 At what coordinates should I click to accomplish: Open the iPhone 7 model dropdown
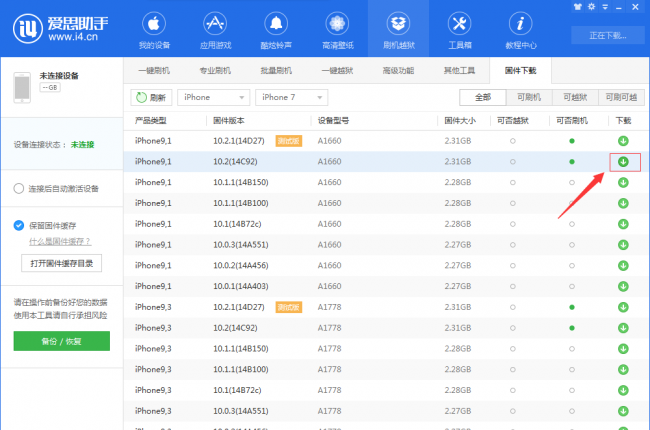(x=291, y=97)
